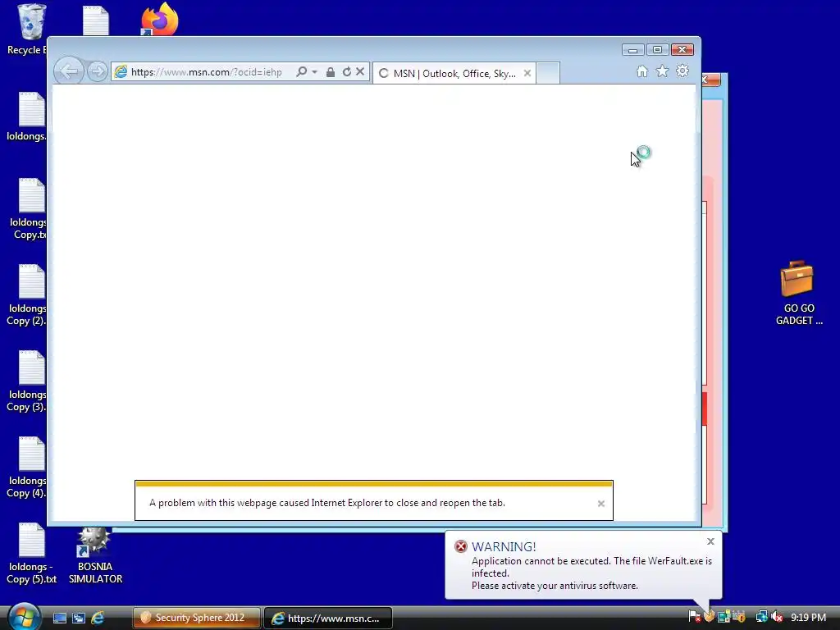840x630 pixels.
Task: Click the Show Desktop quick launch icon
Action: click(59, 619)
